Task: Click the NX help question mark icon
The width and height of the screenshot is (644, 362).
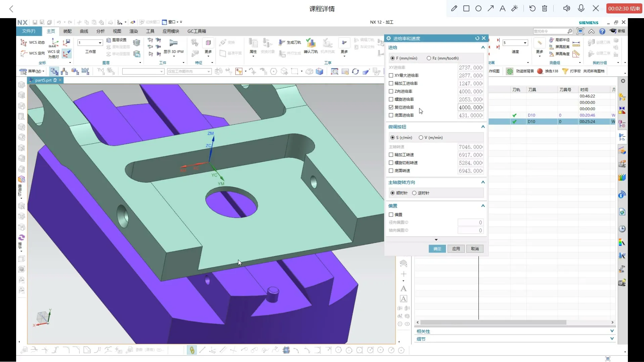Action: (x=602, y=31)
